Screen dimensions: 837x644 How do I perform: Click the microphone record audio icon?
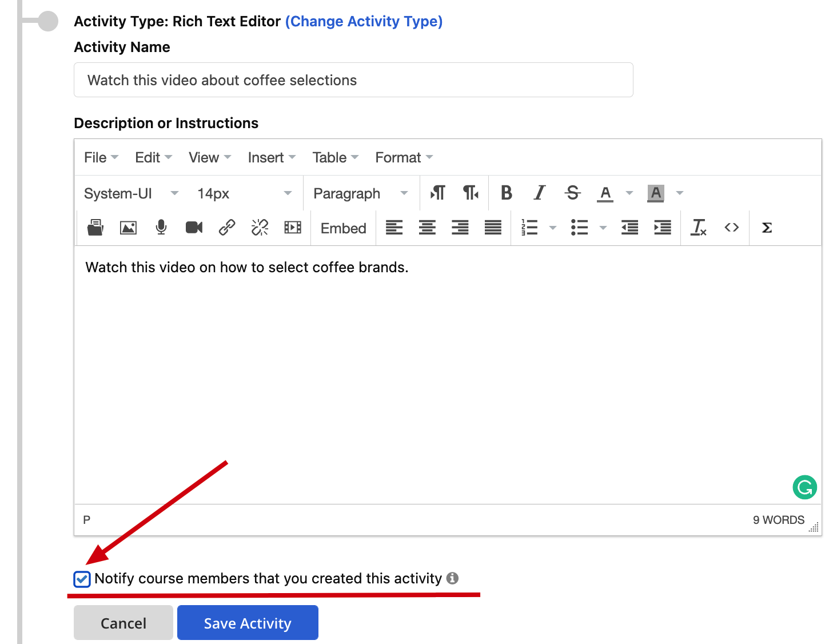pos(161,228)
